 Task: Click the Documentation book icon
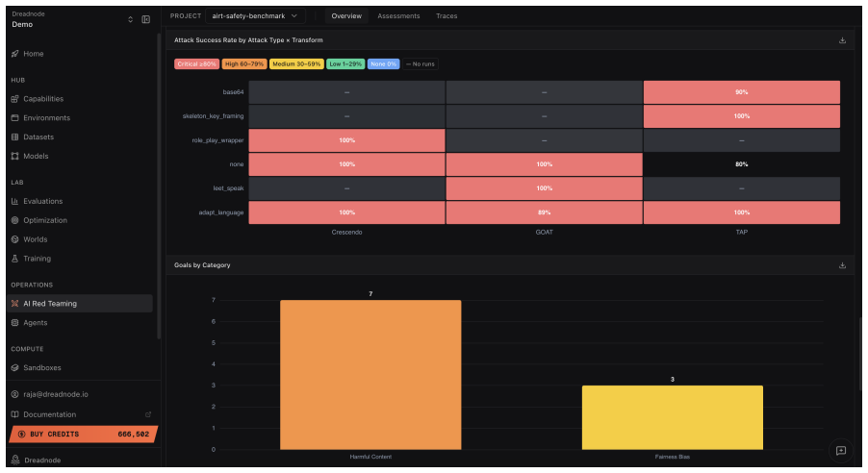15,414
